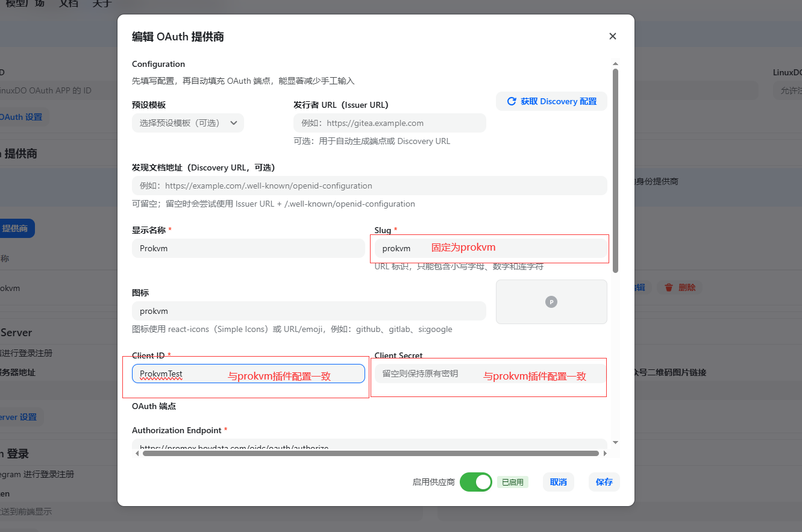Image resolution: width=802 pixels, height=532 pixels.
Task: Click the trash icon beside 删除
Action: pyautogui.click(x=669, y=287)
